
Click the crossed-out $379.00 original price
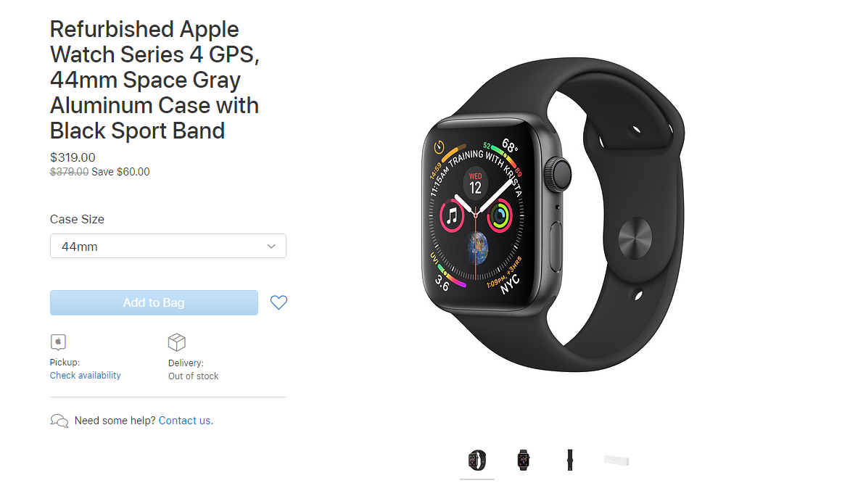click(69, 172)
